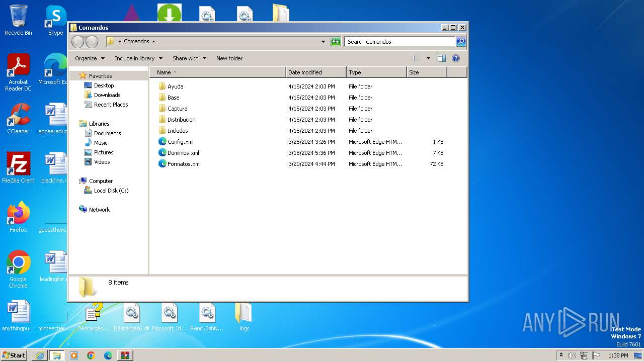Sort by Size column header
Viewport: 644px width, 362px height.
(427, 72)
